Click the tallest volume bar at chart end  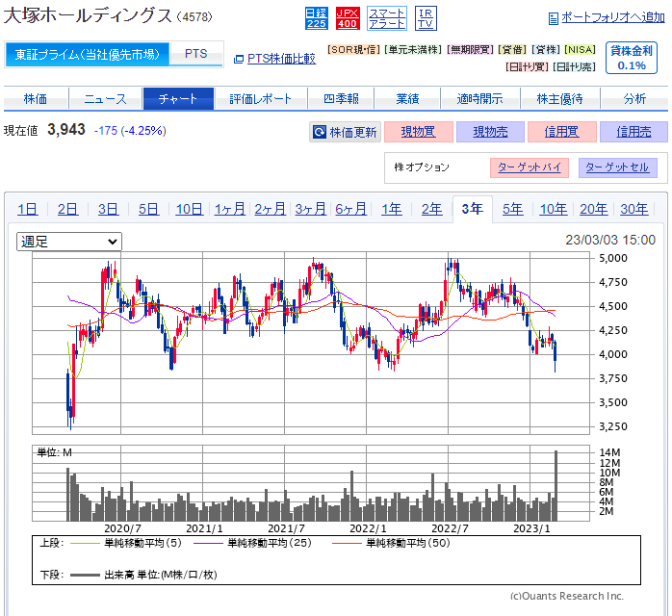[x=556, y=485]
